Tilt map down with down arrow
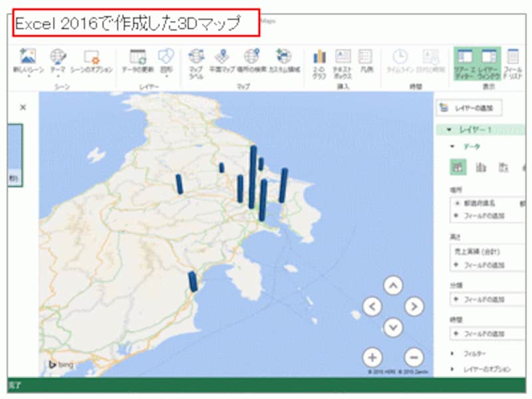This screenshot has height=399, width=532. [393, 327]
